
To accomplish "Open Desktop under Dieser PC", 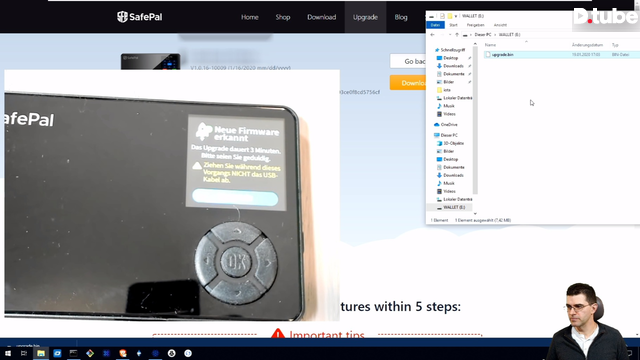I will 448,159.
